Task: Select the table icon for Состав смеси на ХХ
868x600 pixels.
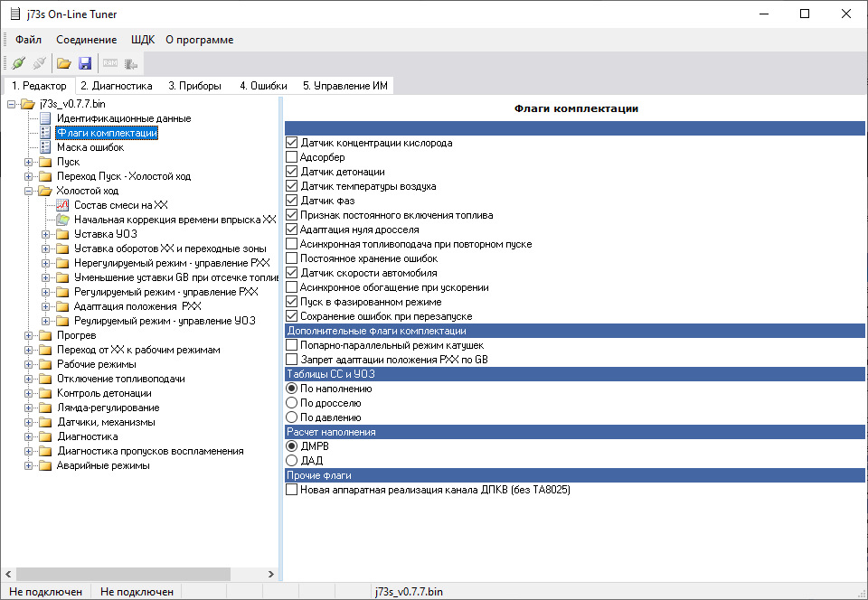Action: pyautogui.click(x=62, y=205)
